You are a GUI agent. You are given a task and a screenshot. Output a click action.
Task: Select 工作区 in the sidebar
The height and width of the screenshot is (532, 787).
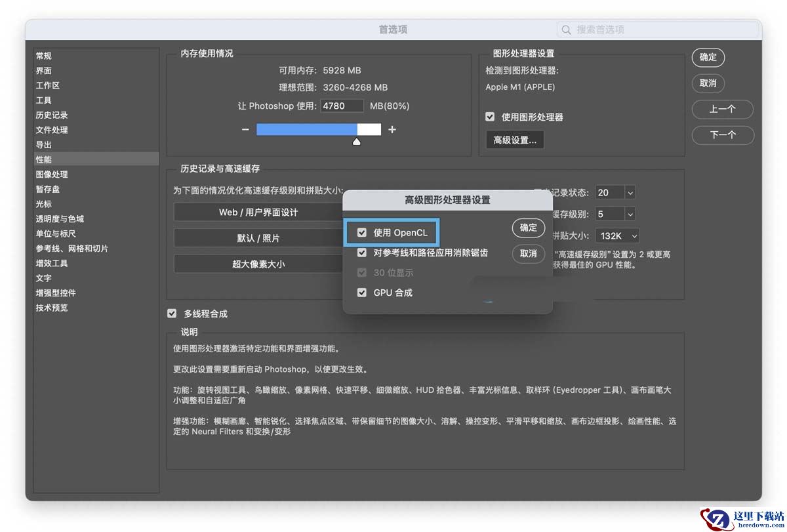tap(48, 85)
